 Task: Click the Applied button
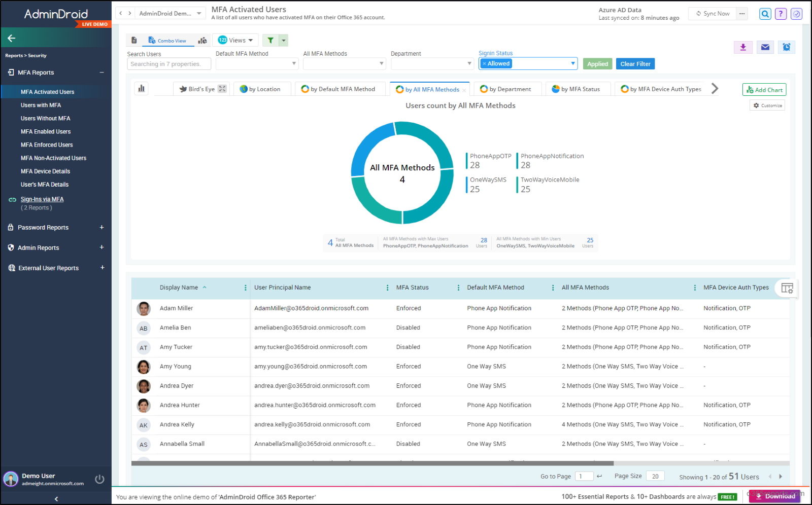point(597,64)
